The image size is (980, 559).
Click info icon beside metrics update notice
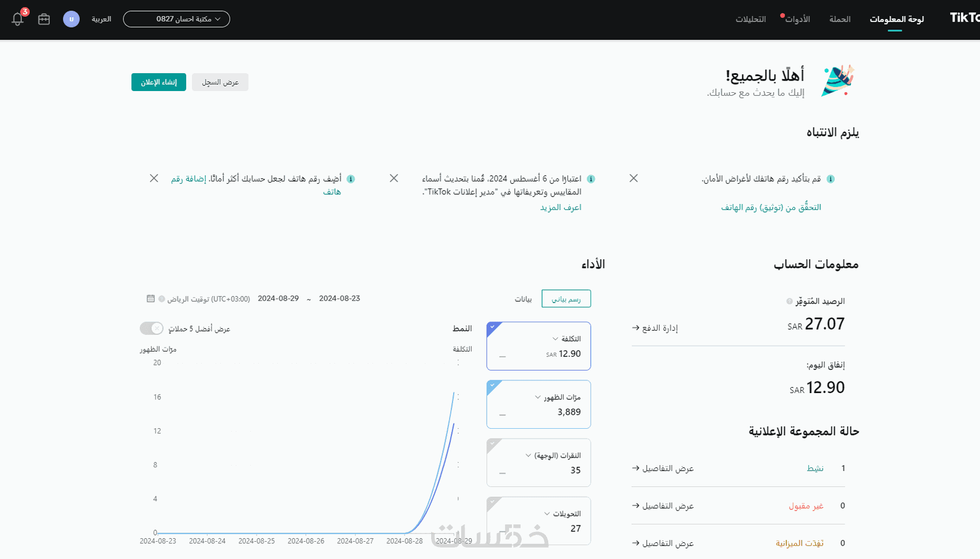click(x=591, y=179)
